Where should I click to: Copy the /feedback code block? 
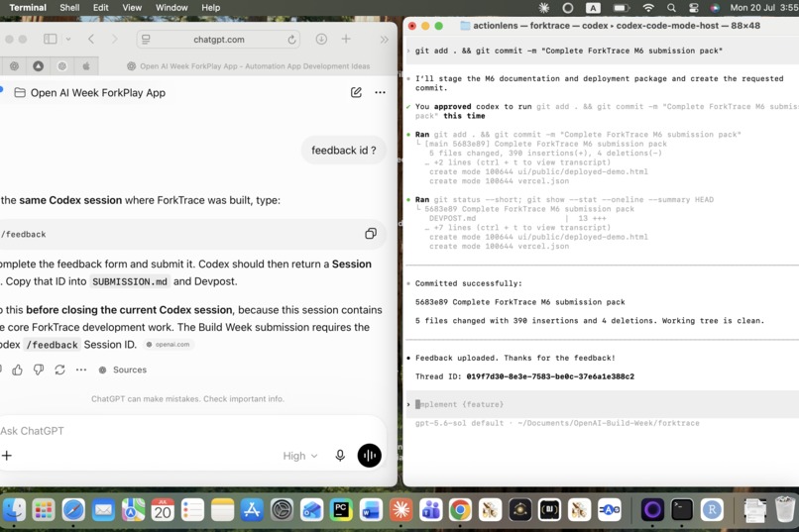pyautogui.click(x=371, y=234)
